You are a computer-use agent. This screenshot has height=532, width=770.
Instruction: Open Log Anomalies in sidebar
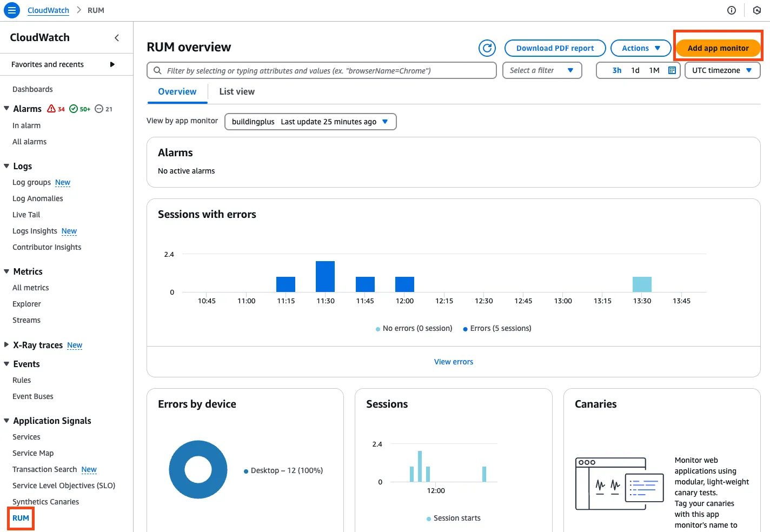37,198
